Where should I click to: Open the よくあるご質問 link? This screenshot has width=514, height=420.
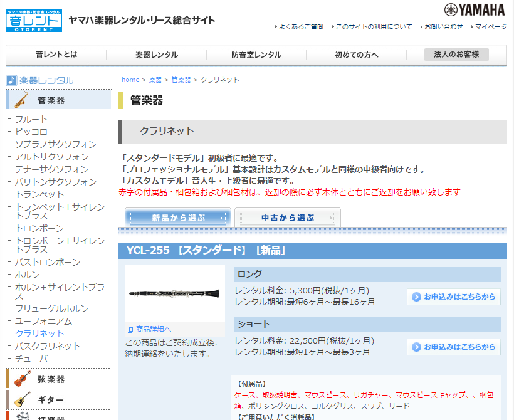(301, 26)
